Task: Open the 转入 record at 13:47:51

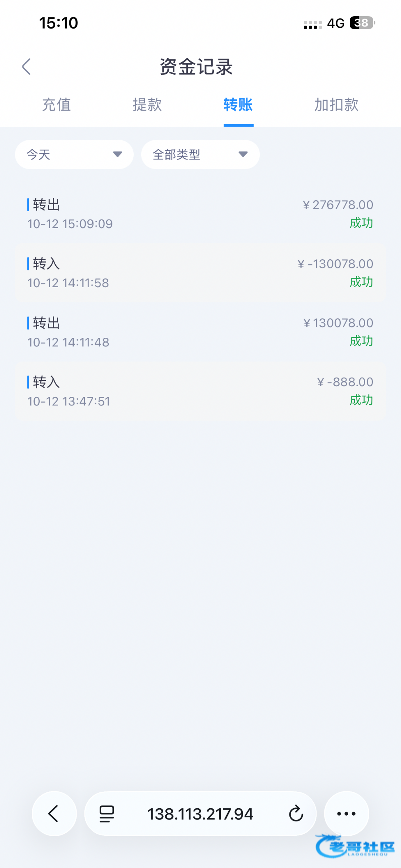Action: click(x=200, y=391)
